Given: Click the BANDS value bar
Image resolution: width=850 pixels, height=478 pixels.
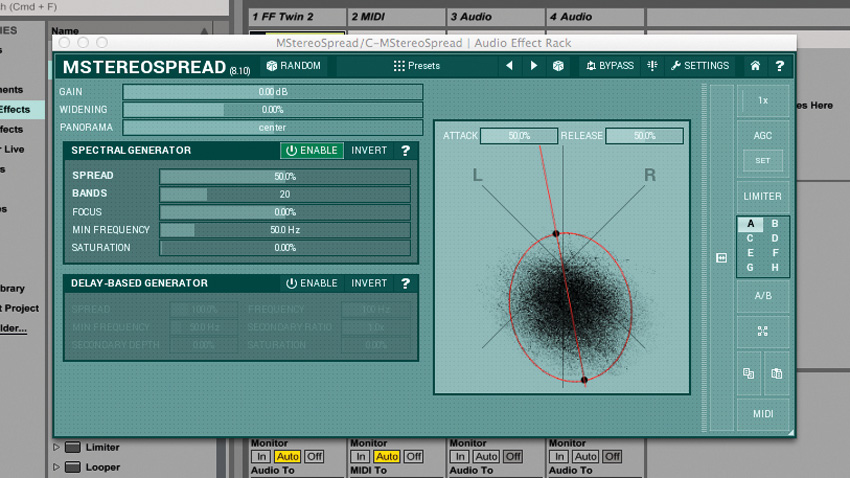Looking at the screenshot, I should tap(285, 194).
